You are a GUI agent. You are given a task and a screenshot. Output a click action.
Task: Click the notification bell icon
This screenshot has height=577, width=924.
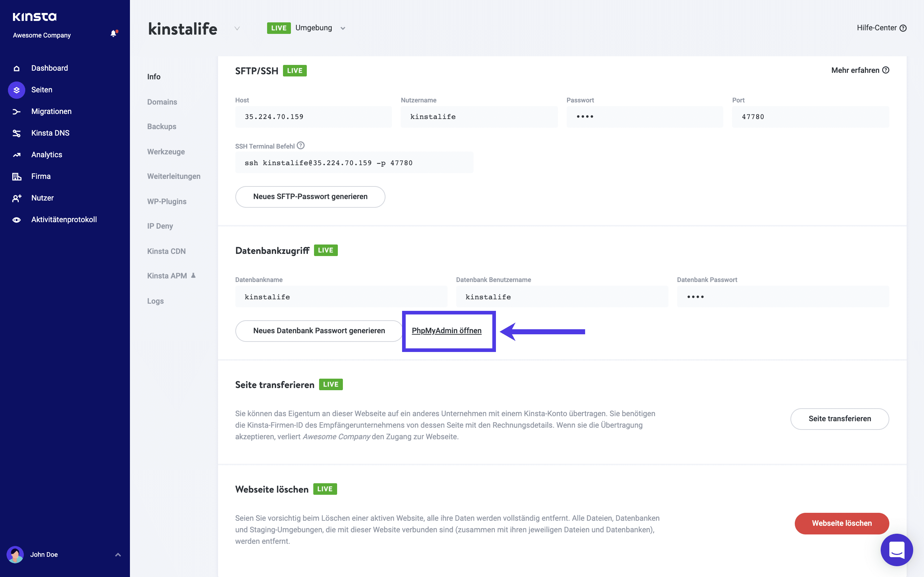113,33
